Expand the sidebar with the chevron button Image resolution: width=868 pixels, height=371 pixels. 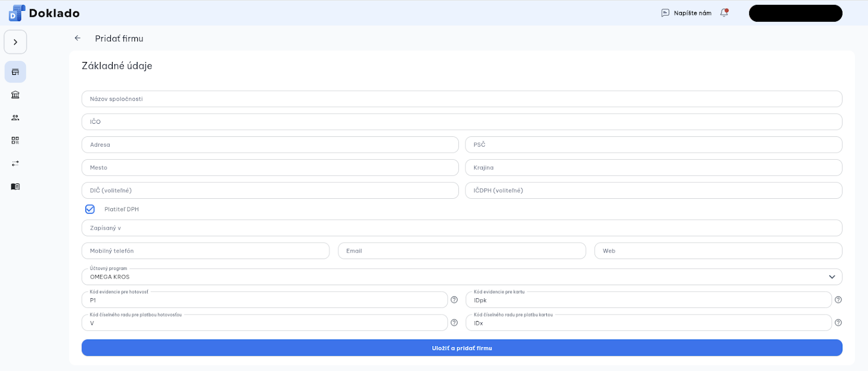[15, 42]
